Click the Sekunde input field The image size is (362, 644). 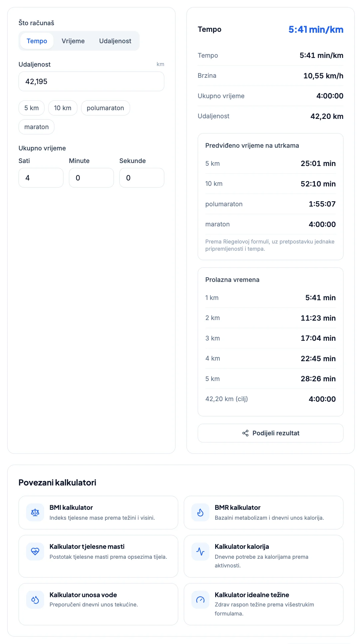click(142, 178)
